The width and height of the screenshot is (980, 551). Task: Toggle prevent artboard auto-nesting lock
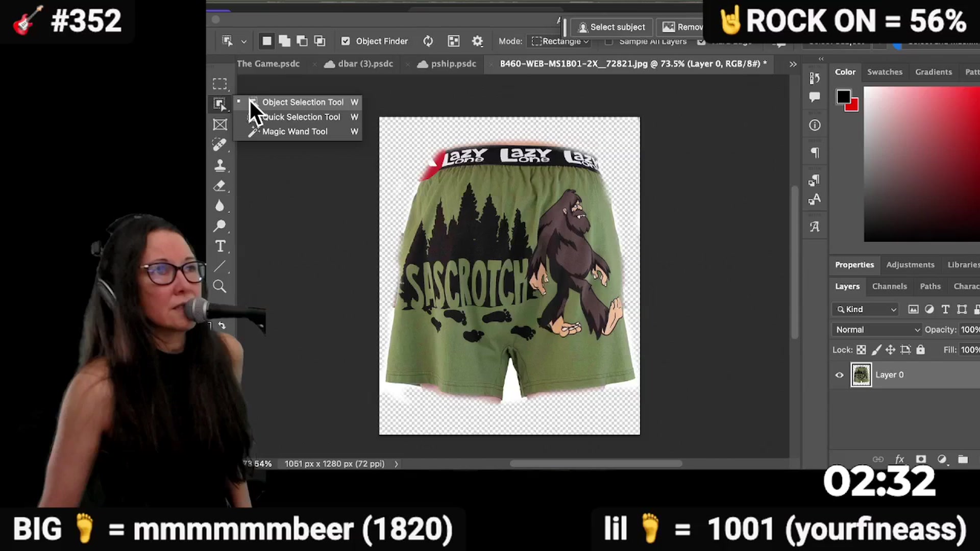(x=905, y=350)
